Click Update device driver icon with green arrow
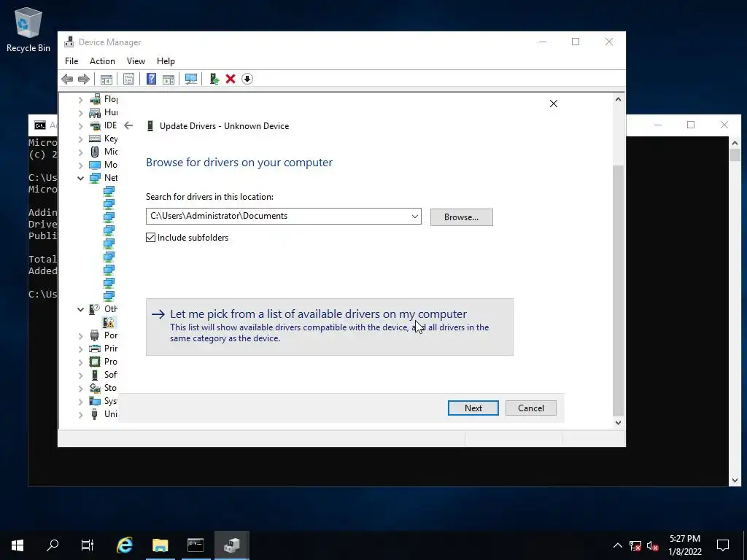747x560 pixels. click(x=214, y=79)
